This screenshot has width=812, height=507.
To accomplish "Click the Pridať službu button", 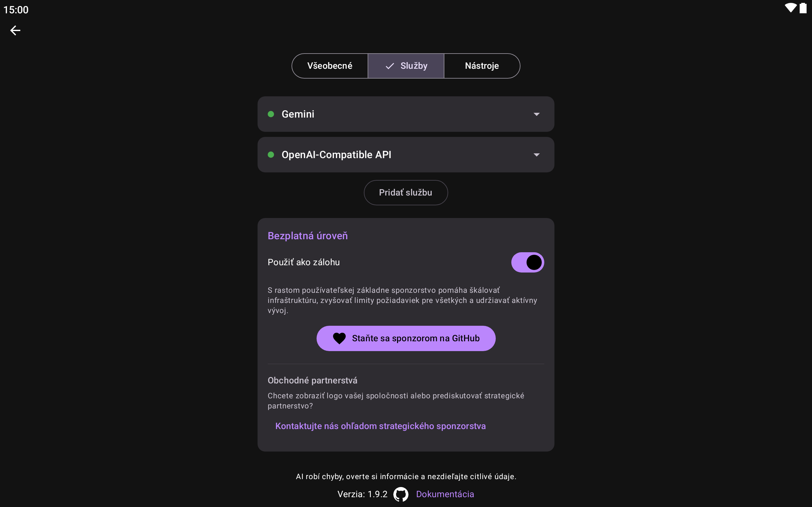I will tap(406, 192).
